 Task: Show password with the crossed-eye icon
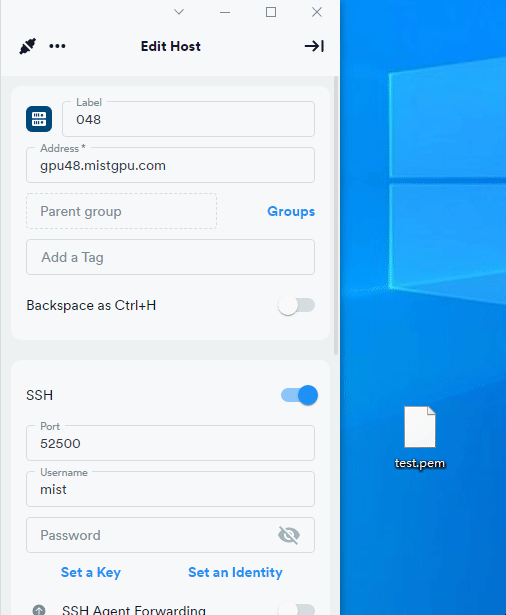[x=289, y=535]
